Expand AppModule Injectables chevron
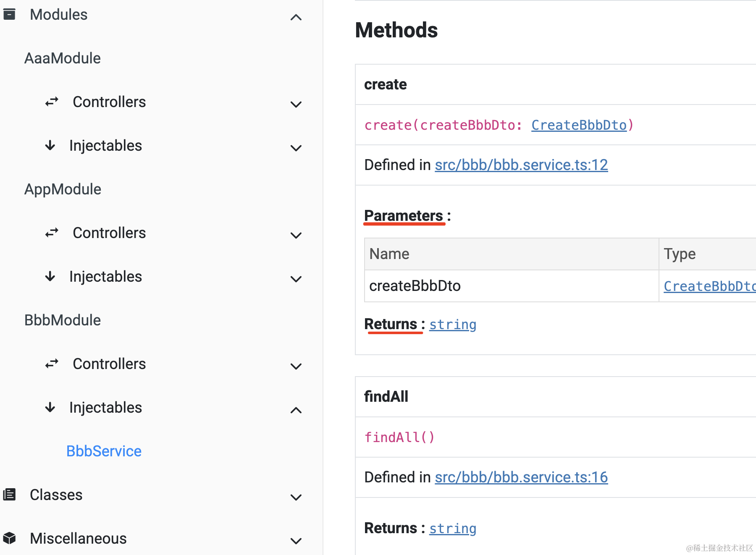 point(296,279)
